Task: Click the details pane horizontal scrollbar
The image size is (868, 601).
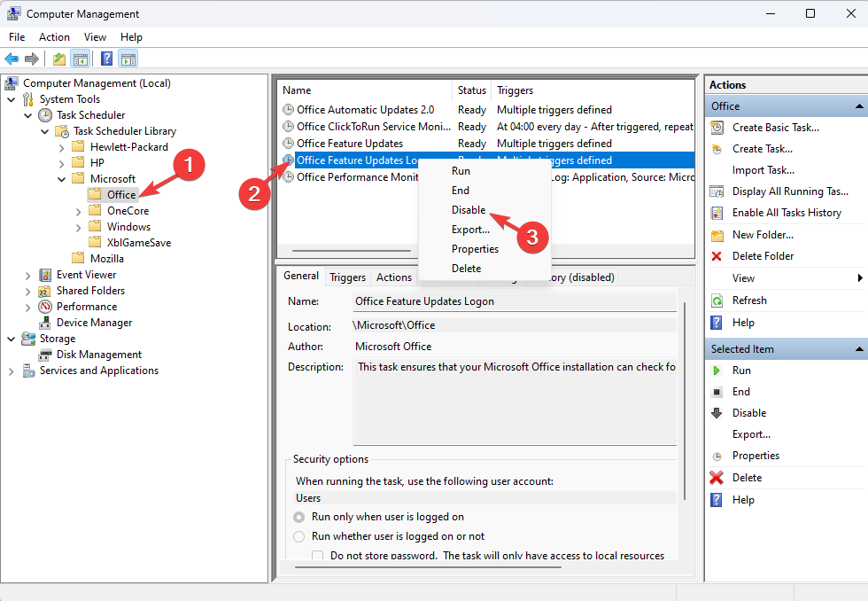Action: pyautogui.click(x=429, y=567)
